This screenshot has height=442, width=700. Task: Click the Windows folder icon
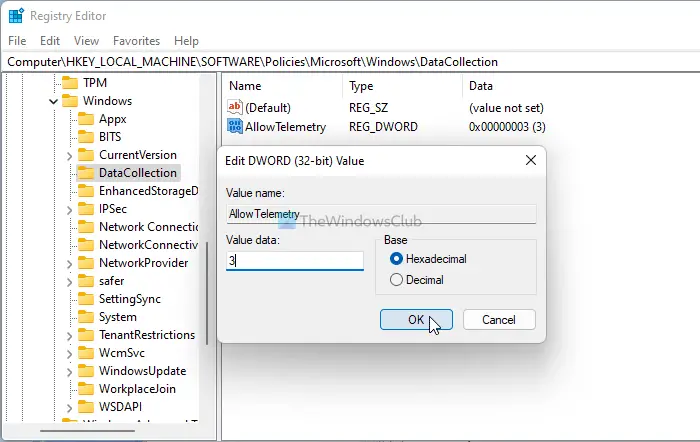[70, 101]
